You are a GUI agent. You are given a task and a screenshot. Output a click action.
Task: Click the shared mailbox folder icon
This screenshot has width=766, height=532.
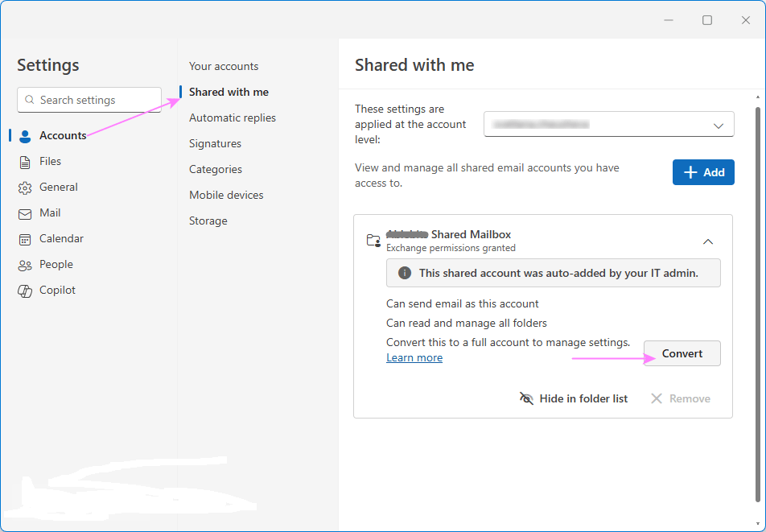[x=373, y=241]
